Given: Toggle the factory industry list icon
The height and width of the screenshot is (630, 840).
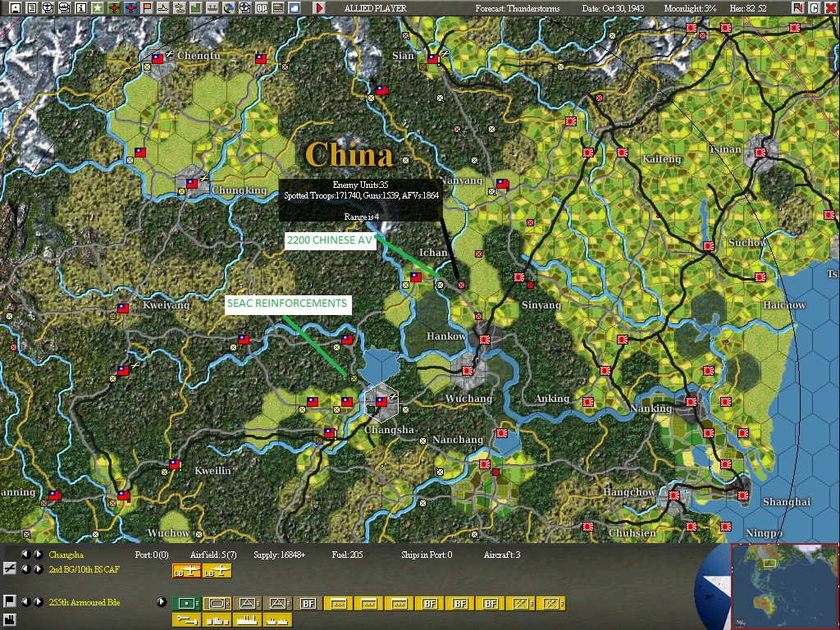Looking at the screenshot, I should pos(9,622).
